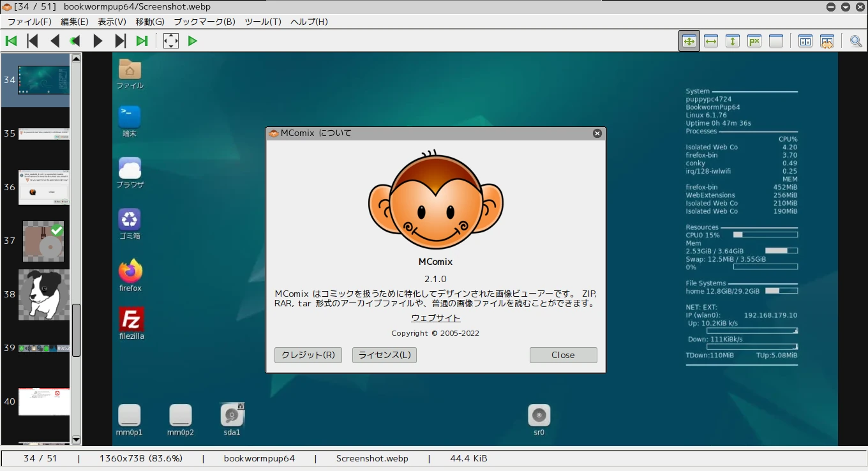Screen dimensions: 868x471
Task: Open the ツール(T) menu
Action: point(263,22)
